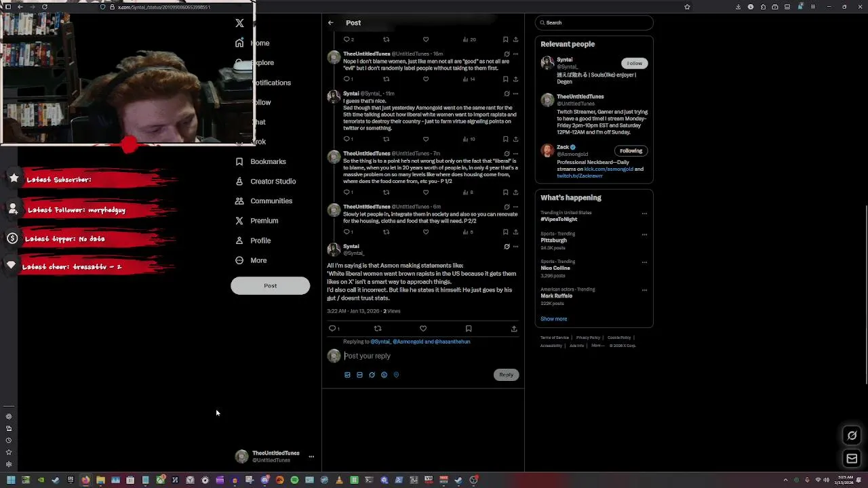This screenshot has height=488, width=868.
Task: Open Messages floating button at bottom right
Action: tap(852, 459)
